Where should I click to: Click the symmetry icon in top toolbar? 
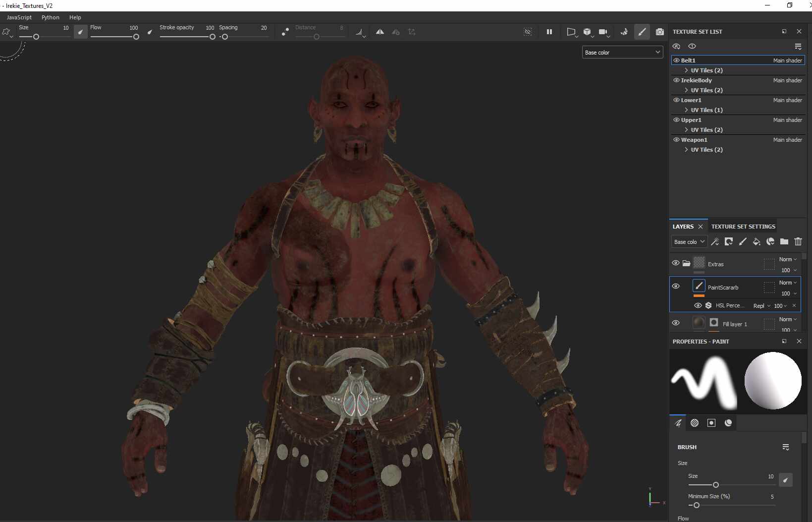(379, 32)
